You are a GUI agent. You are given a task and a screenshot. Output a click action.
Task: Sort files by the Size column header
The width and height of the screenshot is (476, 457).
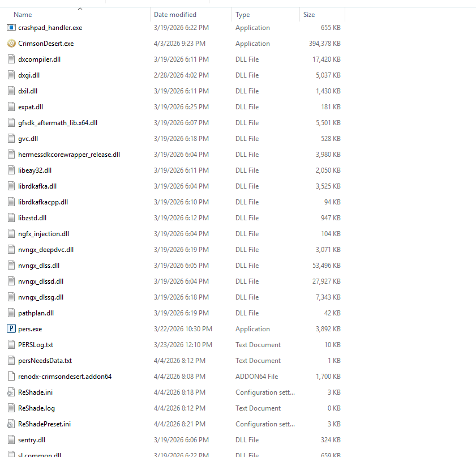pos(309,15)
